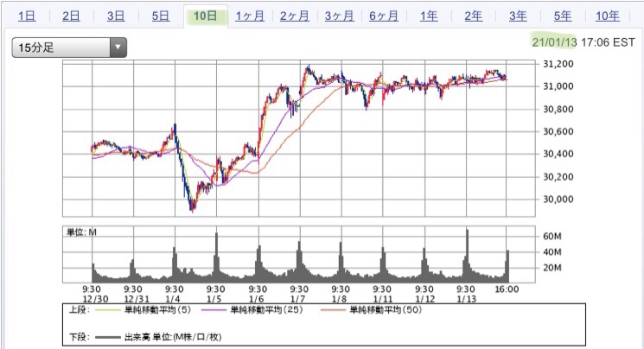Click the 1/8 date axis label
The image size is (644, 349).
339,299
